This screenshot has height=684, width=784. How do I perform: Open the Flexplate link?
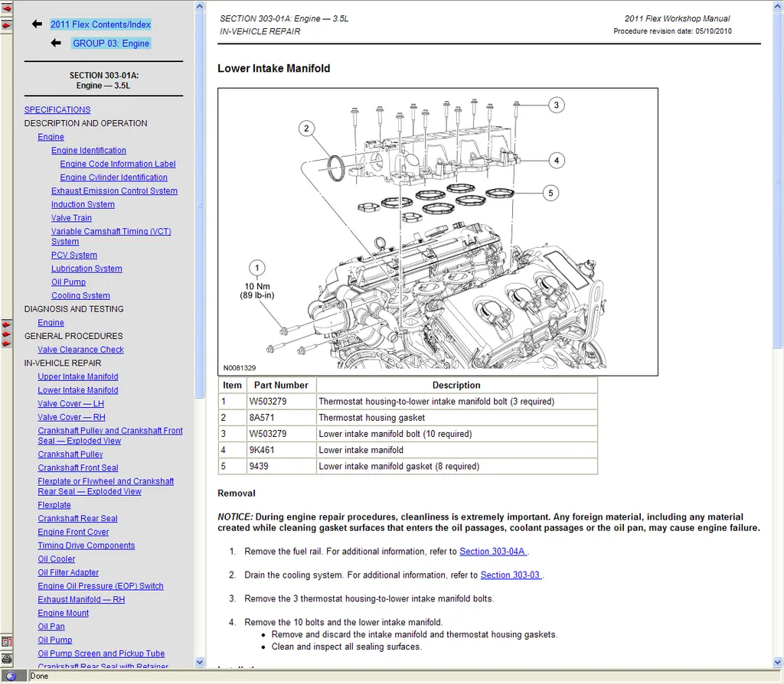coord(54,505)
